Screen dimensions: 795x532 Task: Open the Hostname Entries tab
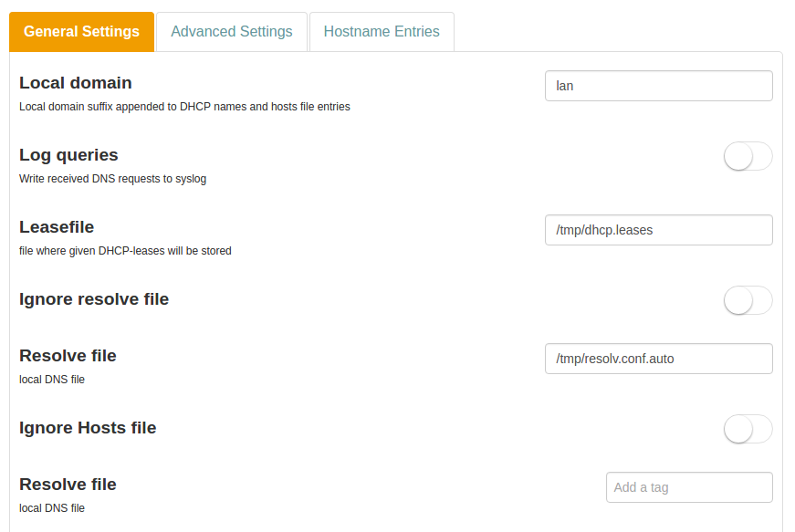[382, 32]
